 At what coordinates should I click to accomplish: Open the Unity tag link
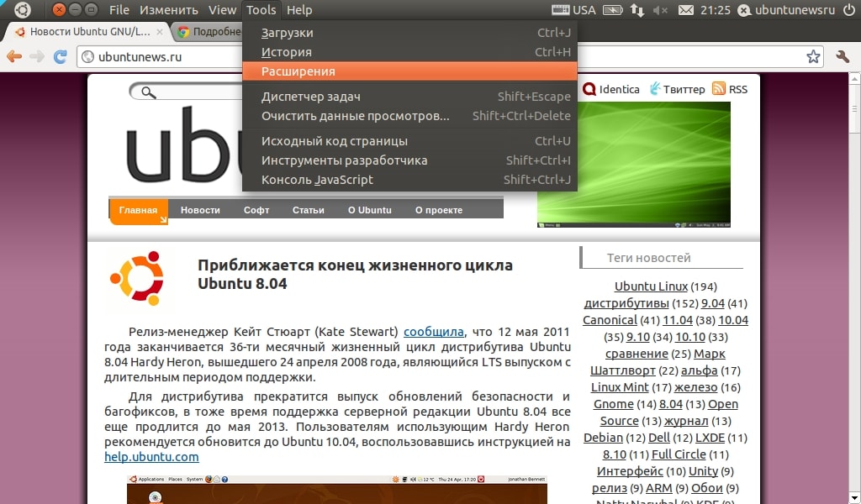703,471
